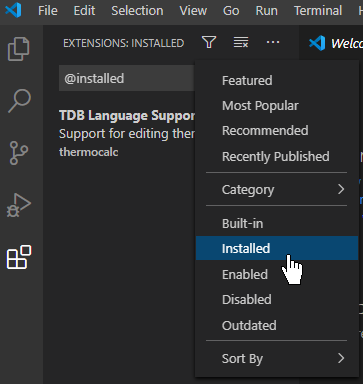363x384 pixels.
Task: Open the Run and Debug view
Action: click(x=19, y=205)
